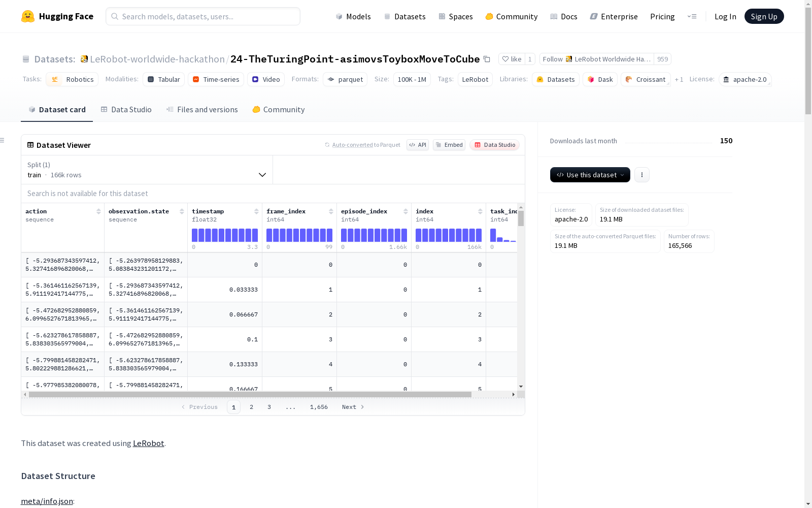Jump to page 1,656
This screenshot has height=508, width=812.
(319, 407)
